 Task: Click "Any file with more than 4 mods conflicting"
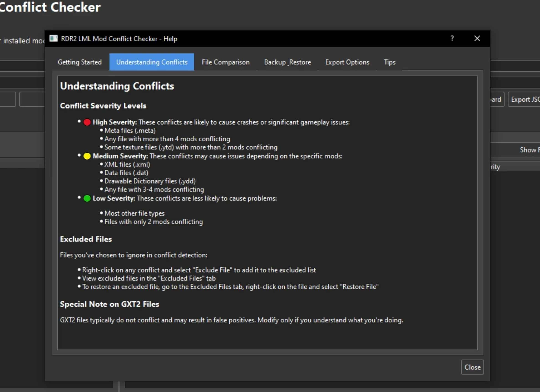pyautogui.click(x=167, y=139)
